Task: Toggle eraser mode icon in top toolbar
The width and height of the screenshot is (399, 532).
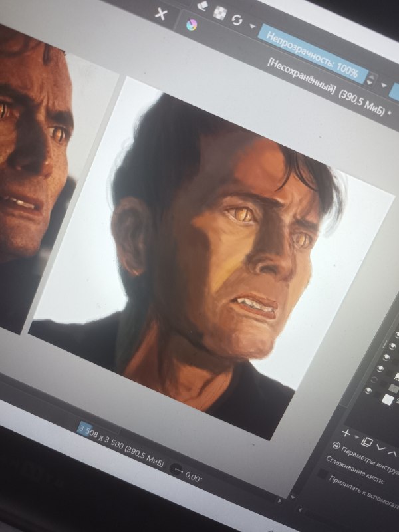Action: coord(203,5)
